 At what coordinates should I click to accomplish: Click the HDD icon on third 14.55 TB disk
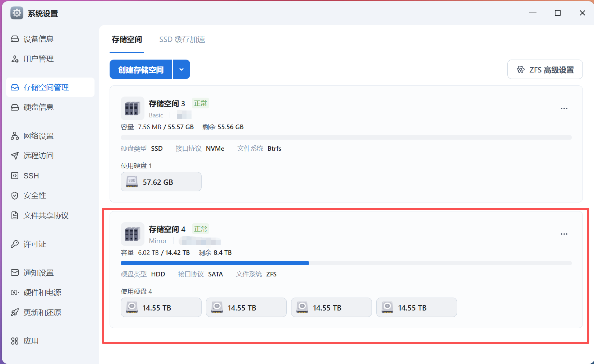pyautogui.click(x=302, y=307)
